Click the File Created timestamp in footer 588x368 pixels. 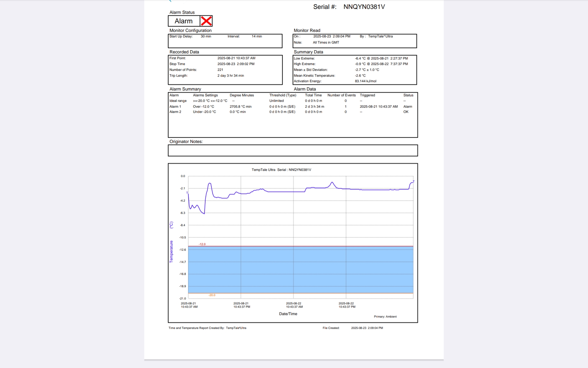coord(367,328)
